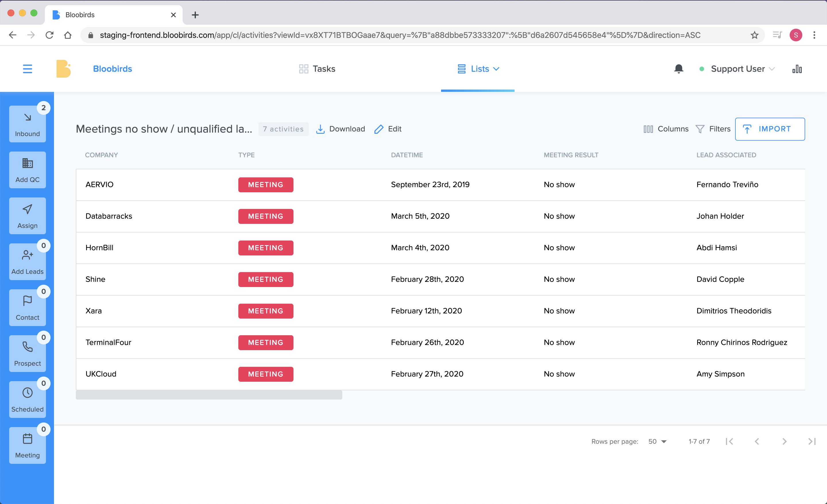Click the Add QC sidebar tile

[28, 170]
